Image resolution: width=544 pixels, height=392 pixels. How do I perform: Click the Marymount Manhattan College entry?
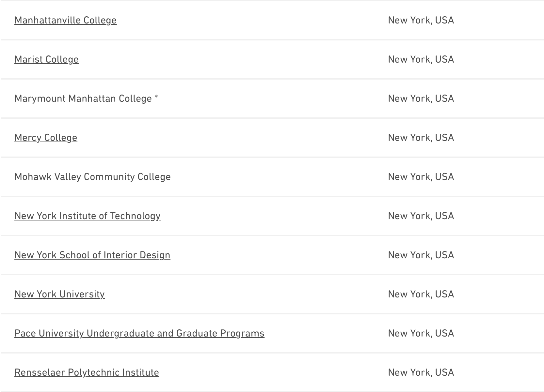83,98
